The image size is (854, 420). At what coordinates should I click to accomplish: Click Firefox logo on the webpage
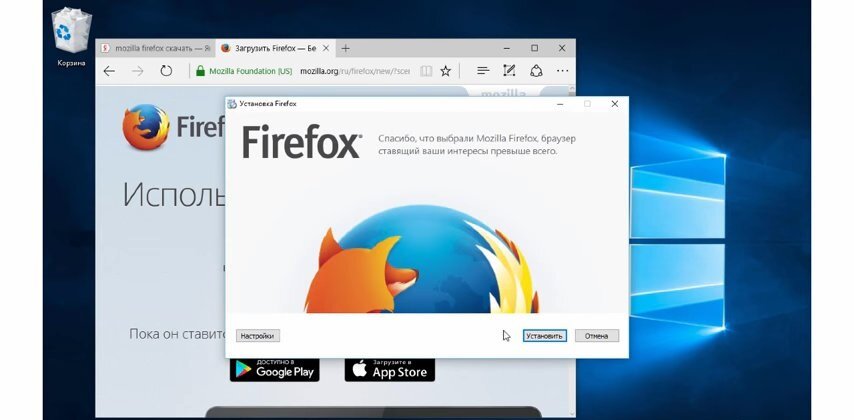[x=145, y=127]
